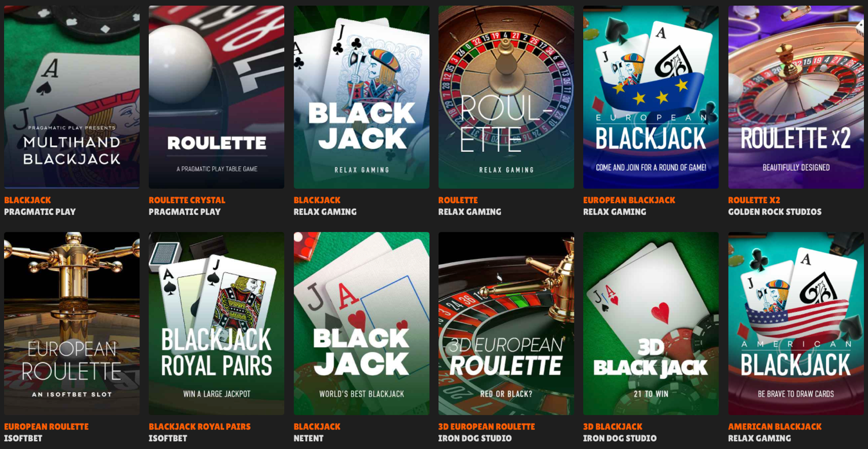Launch the 3D European Roulette tile
868x449 pixels.
506,324
